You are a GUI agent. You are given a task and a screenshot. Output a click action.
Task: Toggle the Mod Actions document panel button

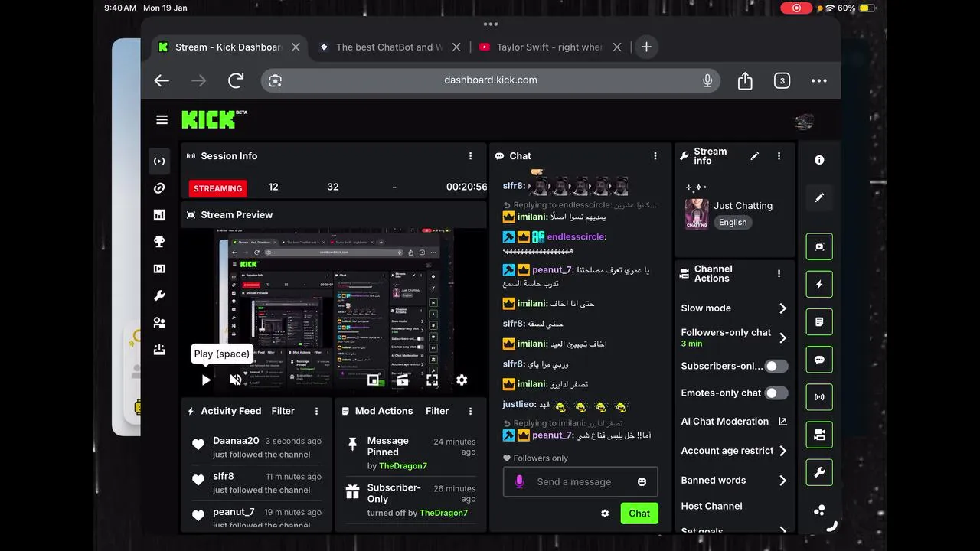[x=819, y=322]
